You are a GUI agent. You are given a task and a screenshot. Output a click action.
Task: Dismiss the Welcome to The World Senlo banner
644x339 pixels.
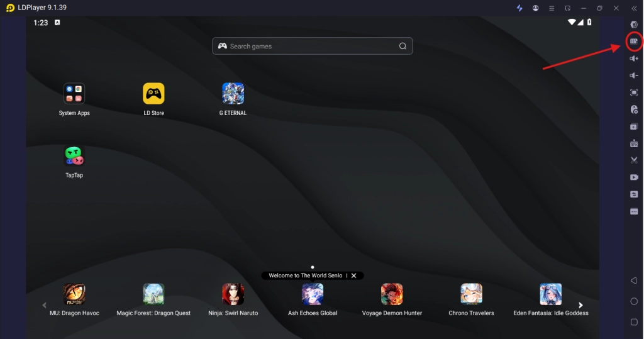(353, 275)
